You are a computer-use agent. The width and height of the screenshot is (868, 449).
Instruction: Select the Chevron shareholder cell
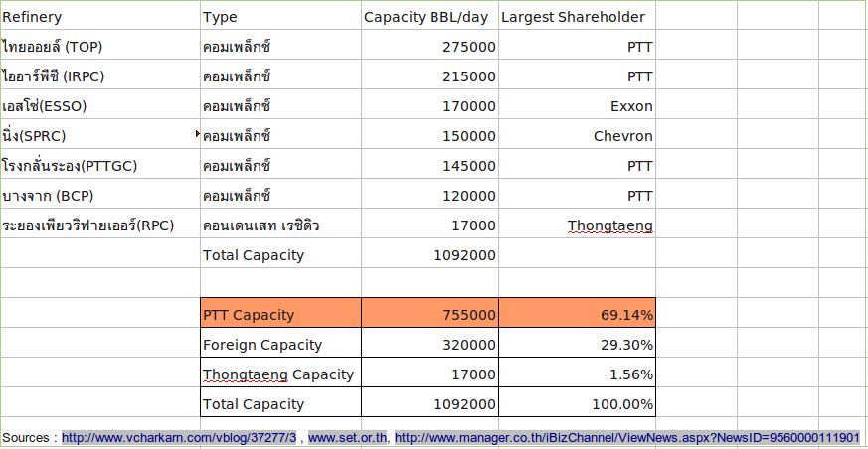pos(577,136)
